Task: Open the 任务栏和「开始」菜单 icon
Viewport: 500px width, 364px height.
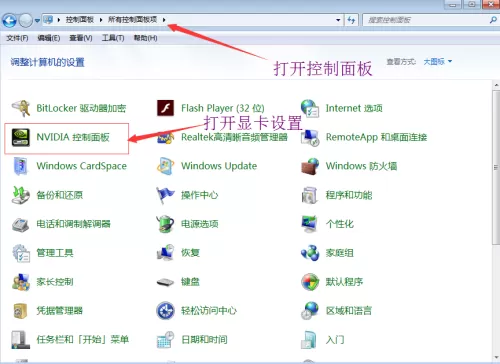Action: pos(21,340)
